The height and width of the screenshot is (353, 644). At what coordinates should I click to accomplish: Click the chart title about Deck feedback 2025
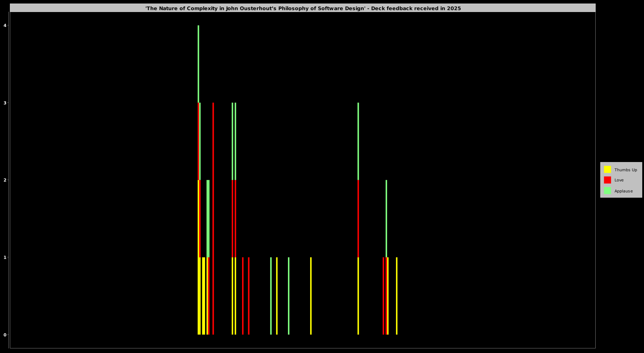coord(303,8)
